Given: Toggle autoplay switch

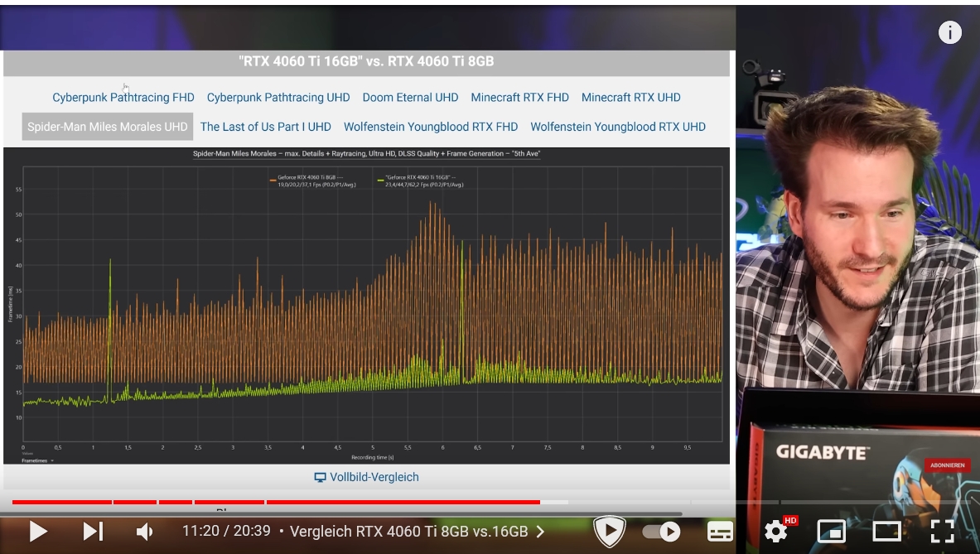Looking at the screenshot, I should click(x=662, y=532).
